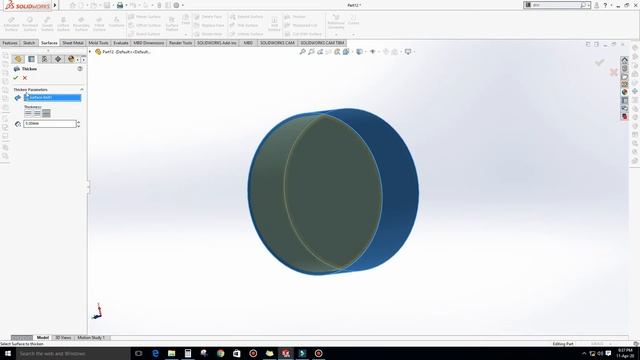Click the Home icon in the top toolbar
The image size is (640, 360).
[73, 5]
